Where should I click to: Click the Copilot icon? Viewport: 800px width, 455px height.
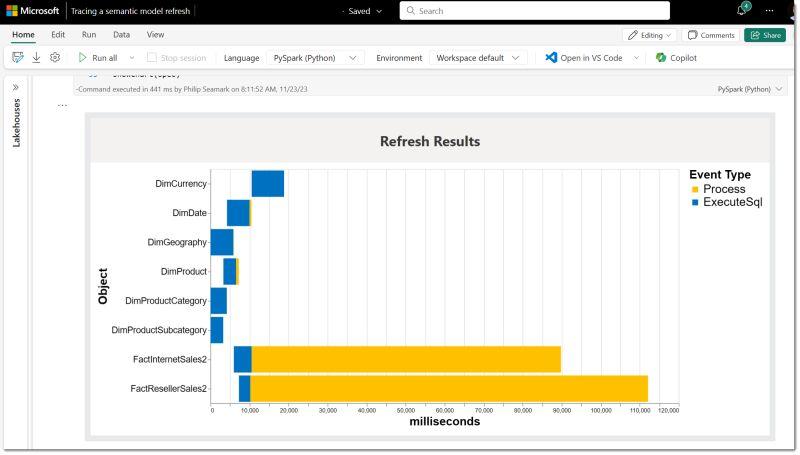click(663, 58)
